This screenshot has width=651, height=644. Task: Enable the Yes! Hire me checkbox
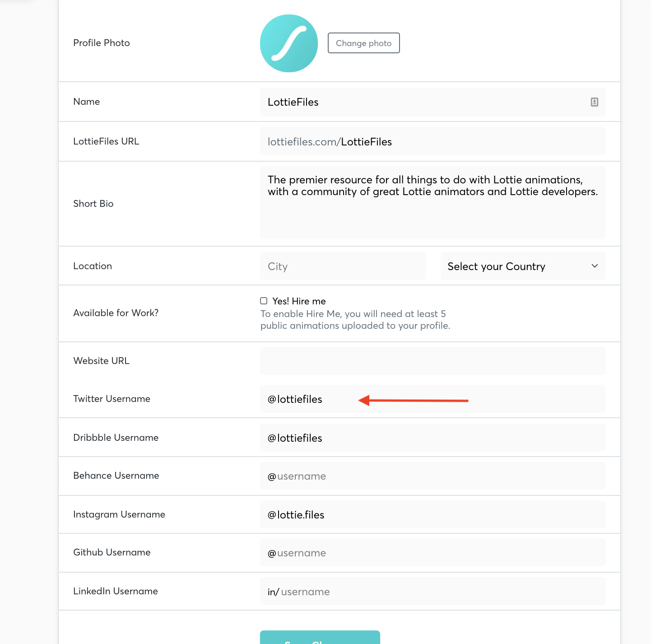click(x=264, y=301)
